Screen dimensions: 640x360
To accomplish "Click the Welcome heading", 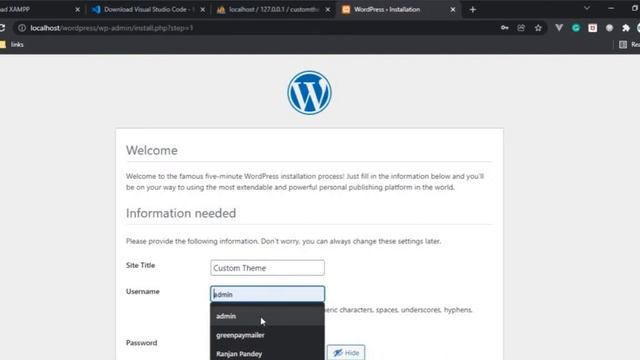I will (152, 150).
